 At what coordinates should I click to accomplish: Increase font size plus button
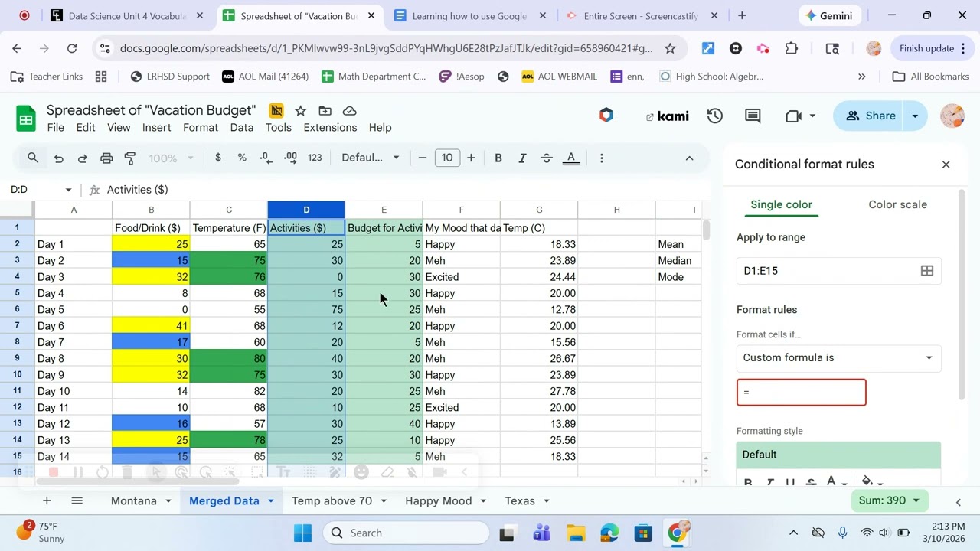pos(471,158)
